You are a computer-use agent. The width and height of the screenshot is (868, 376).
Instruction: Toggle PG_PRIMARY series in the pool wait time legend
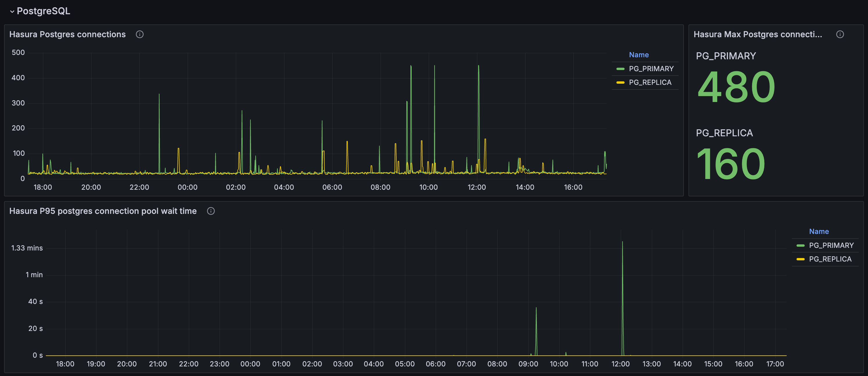(x=832, y=245)
